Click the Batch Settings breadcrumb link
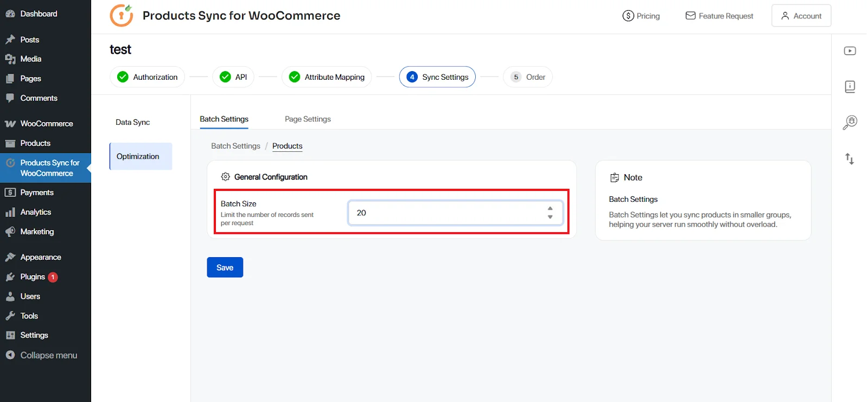868x402 pixels. (x=235, y=146)
